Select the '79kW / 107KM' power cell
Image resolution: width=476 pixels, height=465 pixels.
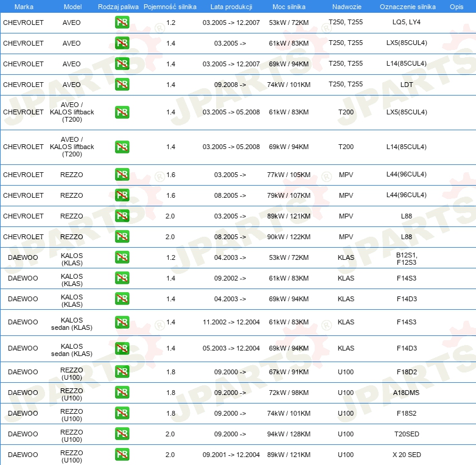pyautogui.click(x=289, y=195)
